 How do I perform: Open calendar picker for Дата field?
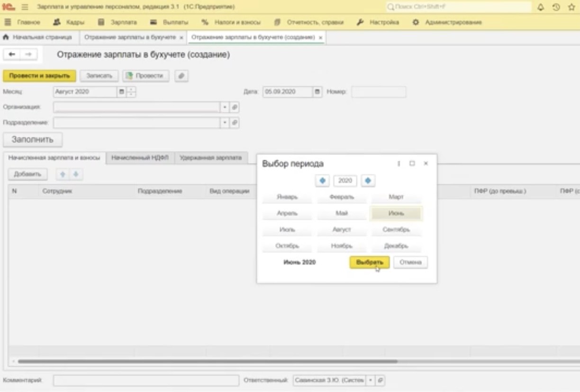coord(317,92)
